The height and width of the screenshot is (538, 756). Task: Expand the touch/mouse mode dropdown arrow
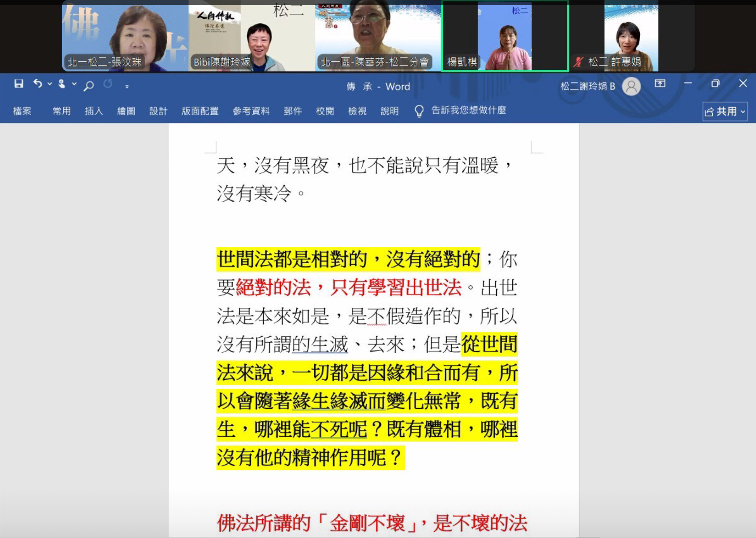(74, 84)
